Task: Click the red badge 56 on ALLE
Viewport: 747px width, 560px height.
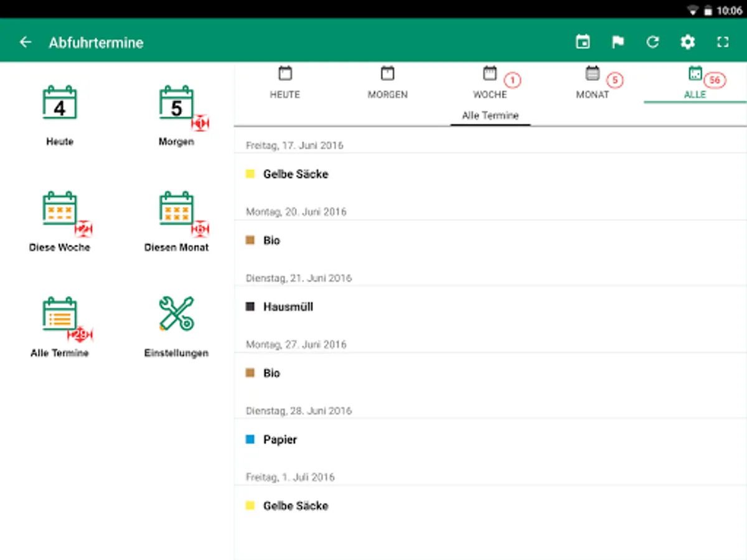Action: (715, 80)
